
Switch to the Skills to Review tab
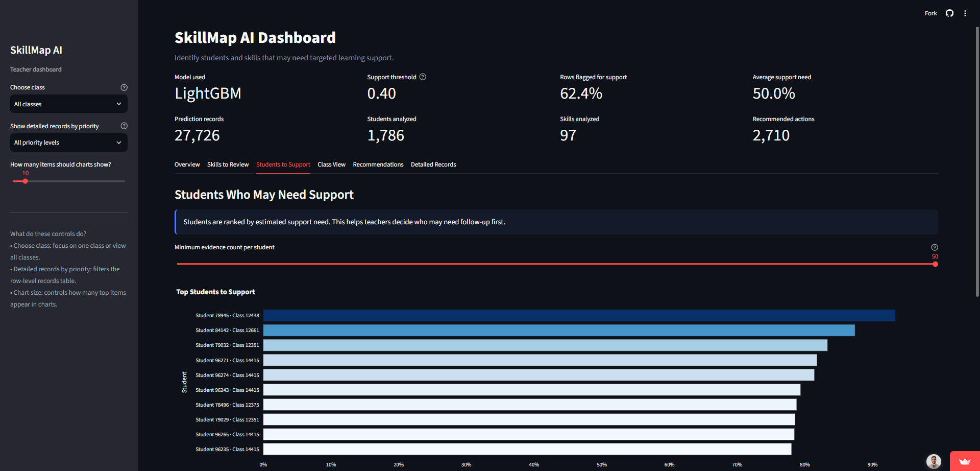[228, 164]
